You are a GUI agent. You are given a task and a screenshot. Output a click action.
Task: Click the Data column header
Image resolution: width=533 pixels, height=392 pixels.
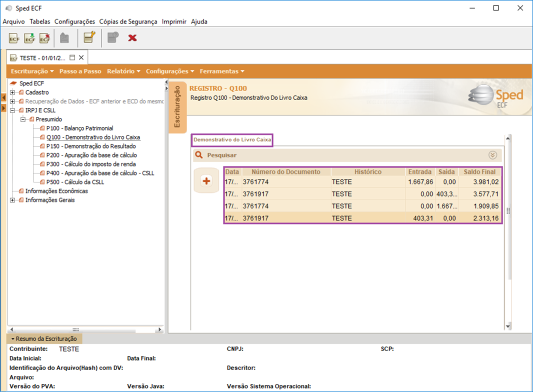point(232,171)
